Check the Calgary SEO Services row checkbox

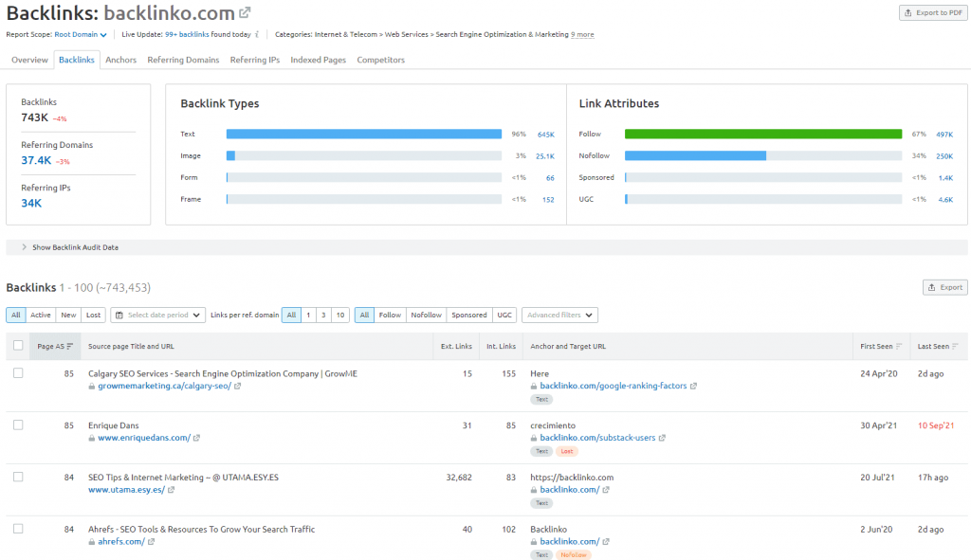pyautogui.click(x=18, y=373)
